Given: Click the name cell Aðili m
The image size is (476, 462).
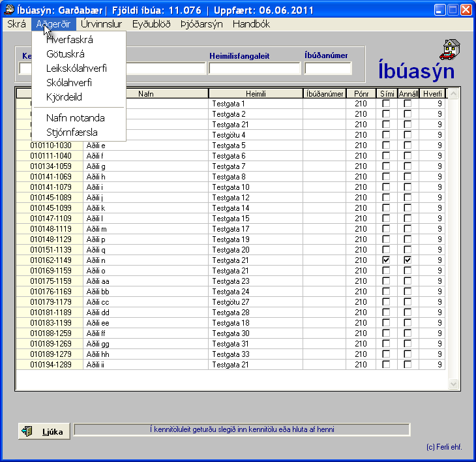Looking at the screenshot, I should pos(145,229).
